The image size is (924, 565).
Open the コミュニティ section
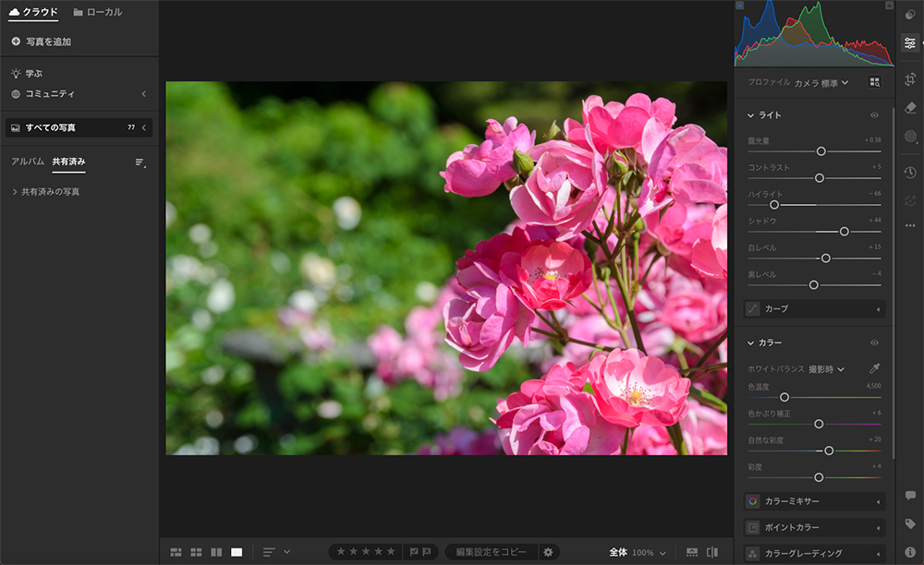tap(43, 94)
